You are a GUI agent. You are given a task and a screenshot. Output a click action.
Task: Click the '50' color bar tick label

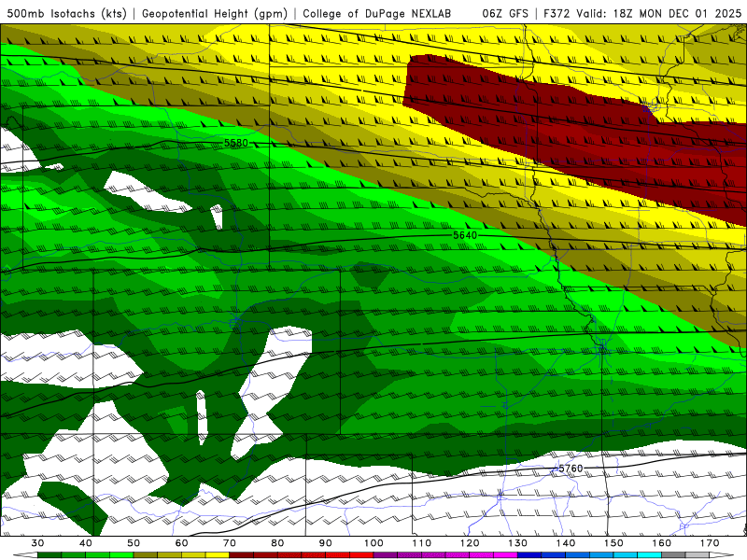point(134,543)
